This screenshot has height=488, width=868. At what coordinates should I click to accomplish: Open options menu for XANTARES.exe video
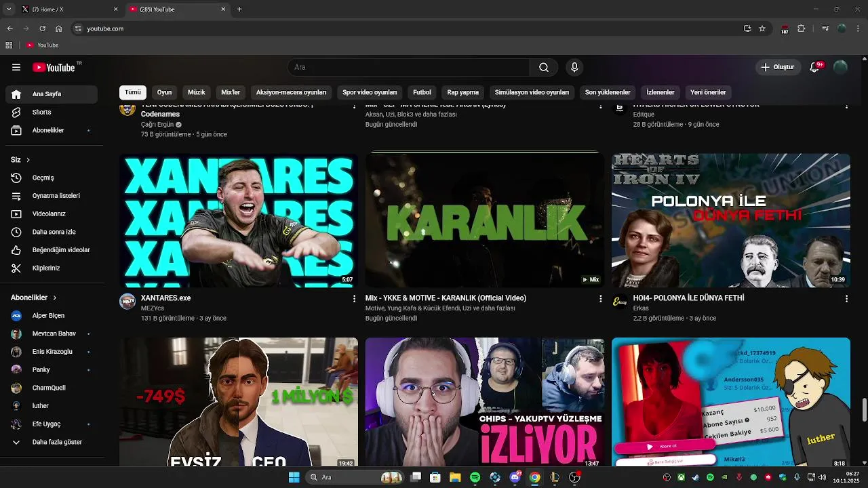354,298
